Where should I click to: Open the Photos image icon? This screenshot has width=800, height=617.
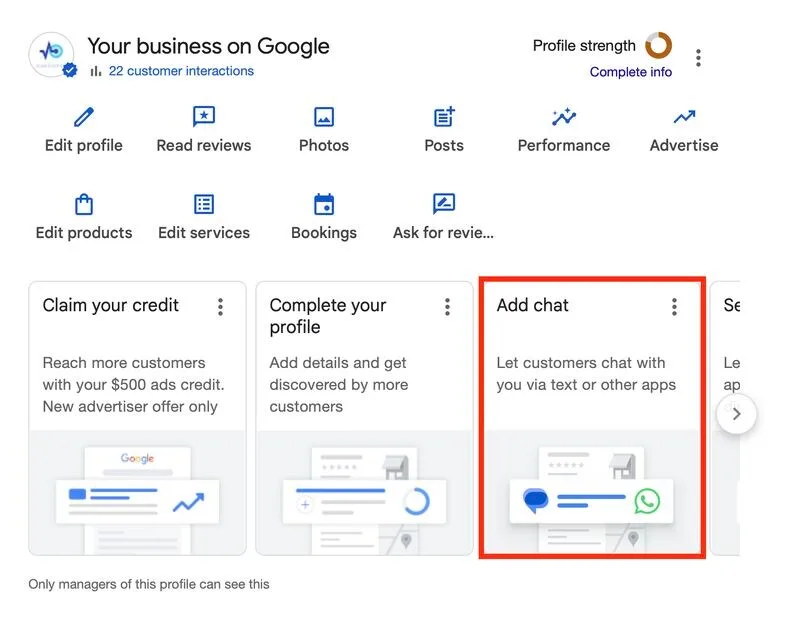pos(324,117)
